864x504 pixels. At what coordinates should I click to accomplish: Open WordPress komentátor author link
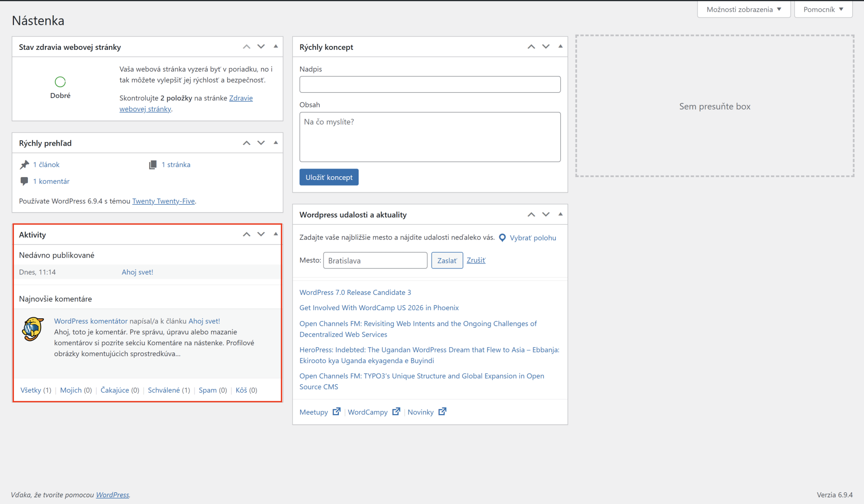click(x=91, y=321)
